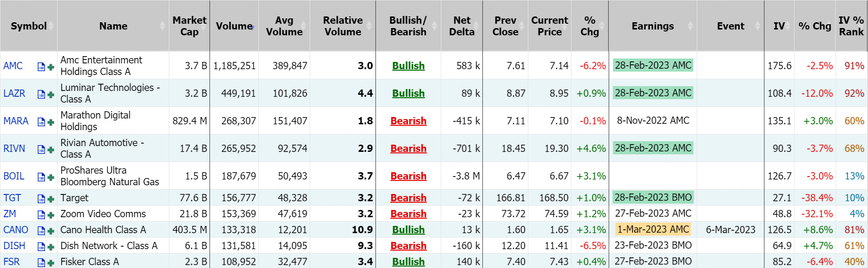This screenshot has height=268, width=868.
Task: Click the Bullish link for Cano Health
Action: pos(408,230)
